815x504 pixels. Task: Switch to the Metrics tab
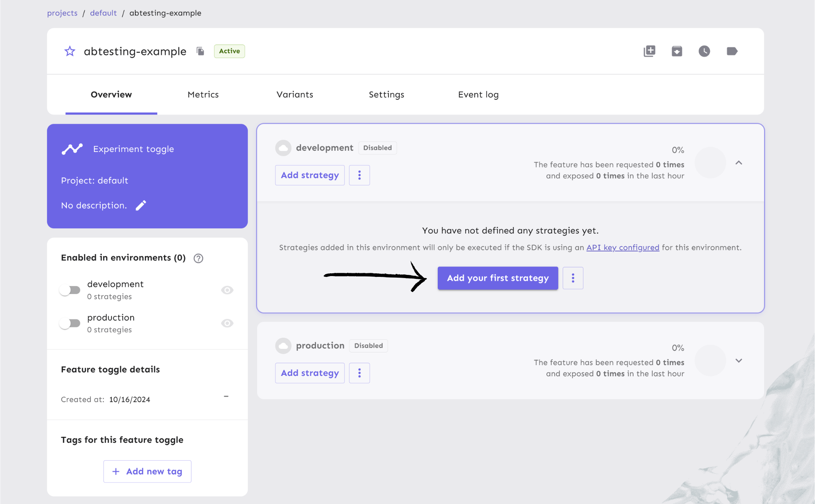203,94
